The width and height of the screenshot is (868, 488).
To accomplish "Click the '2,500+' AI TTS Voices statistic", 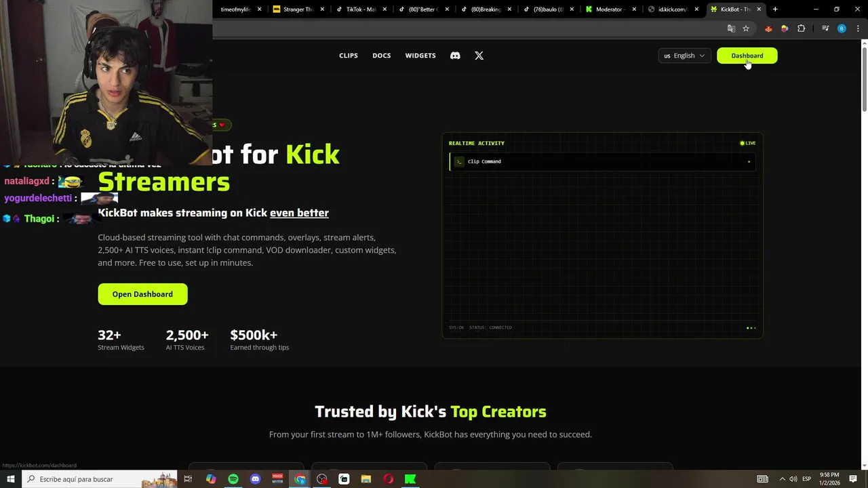I will pos(187,340).
